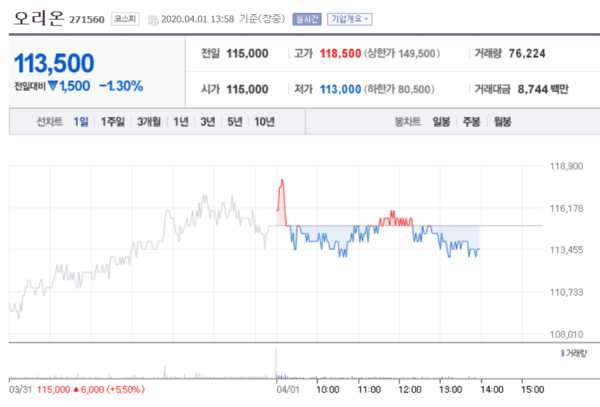Click the current price 113,500
Image resolution: width=600 pixels, height=407 pixels.
[x=54, y=63]
